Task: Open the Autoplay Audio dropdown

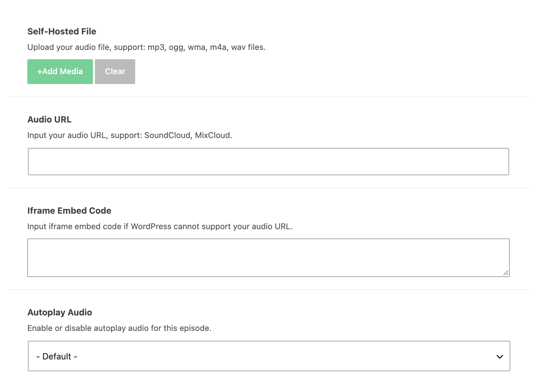Action: click(269, 356)
